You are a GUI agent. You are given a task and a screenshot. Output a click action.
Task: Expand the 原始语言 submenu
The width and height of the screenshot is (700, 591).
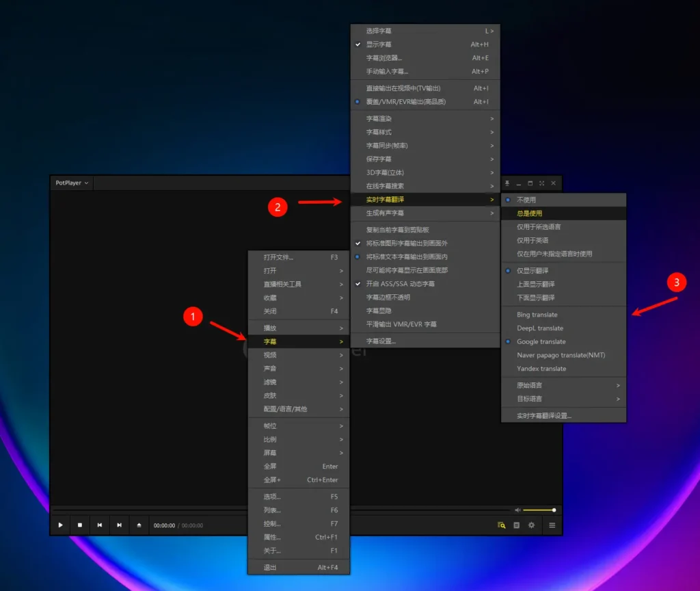click(563, 386)
